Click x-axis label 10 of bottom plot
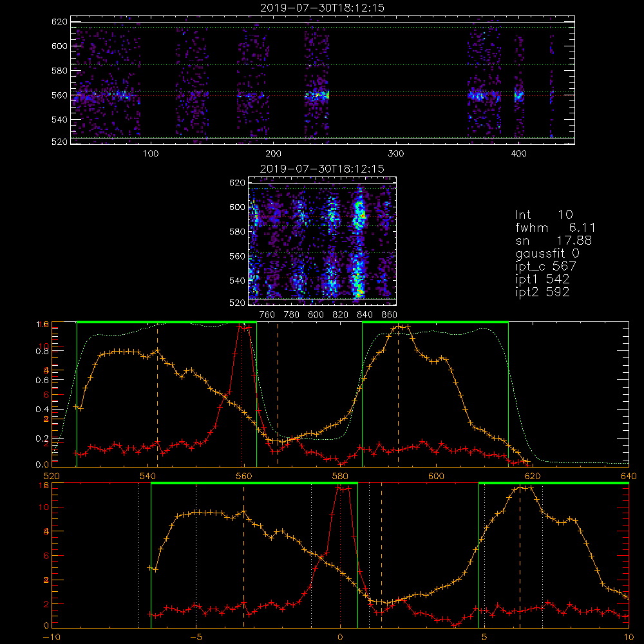Image resolution: width=644 pixels, height=644 pixels. point(629,638)
